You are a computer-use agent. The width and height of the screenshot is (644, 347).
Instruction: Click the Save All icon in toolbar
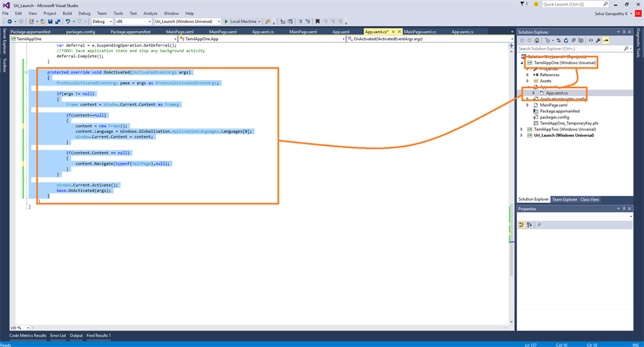click(x=57, y=21)
